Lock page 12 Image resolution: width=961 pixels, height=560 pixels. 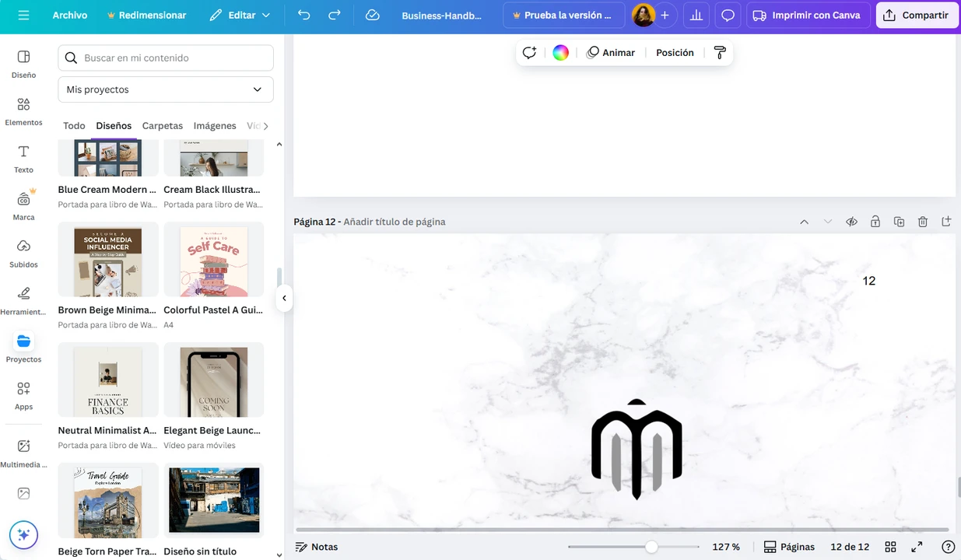coord(875,222)
